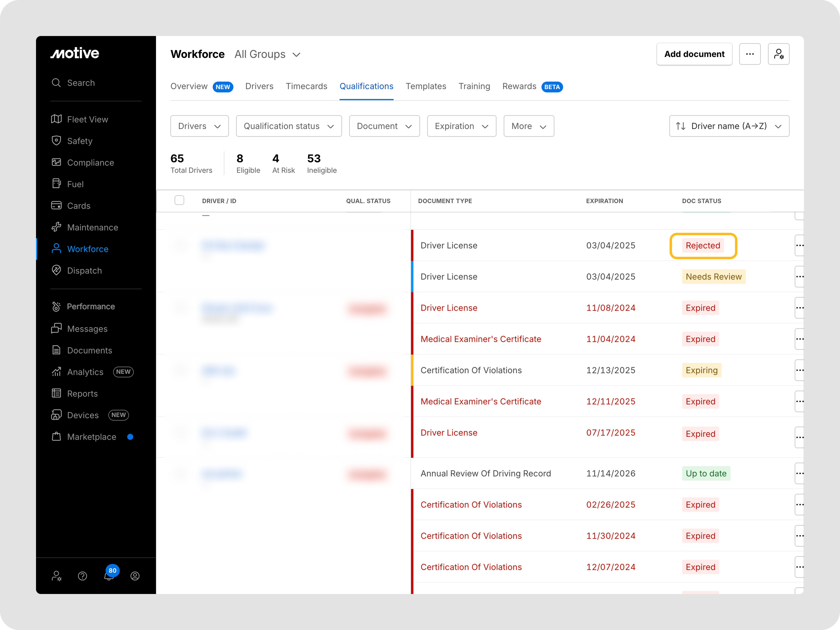Open user settings icon at top right
Screen dimensions: 840x630
(778, 54)
